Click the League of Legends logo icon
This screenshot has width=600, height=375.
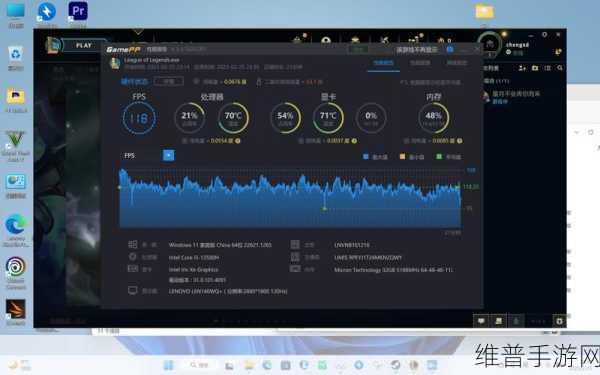53,46
